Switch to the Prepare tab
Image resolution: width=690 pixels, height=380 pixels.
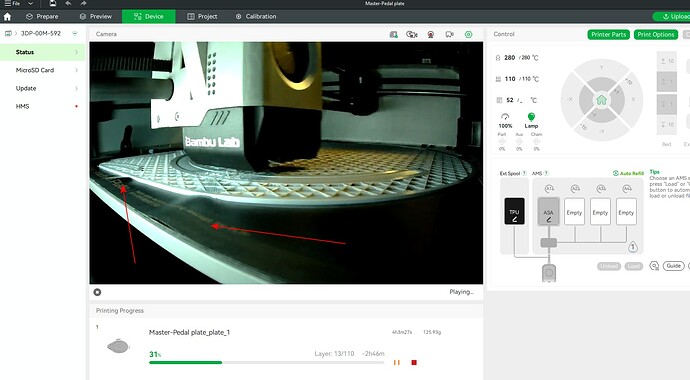(42, 16)
